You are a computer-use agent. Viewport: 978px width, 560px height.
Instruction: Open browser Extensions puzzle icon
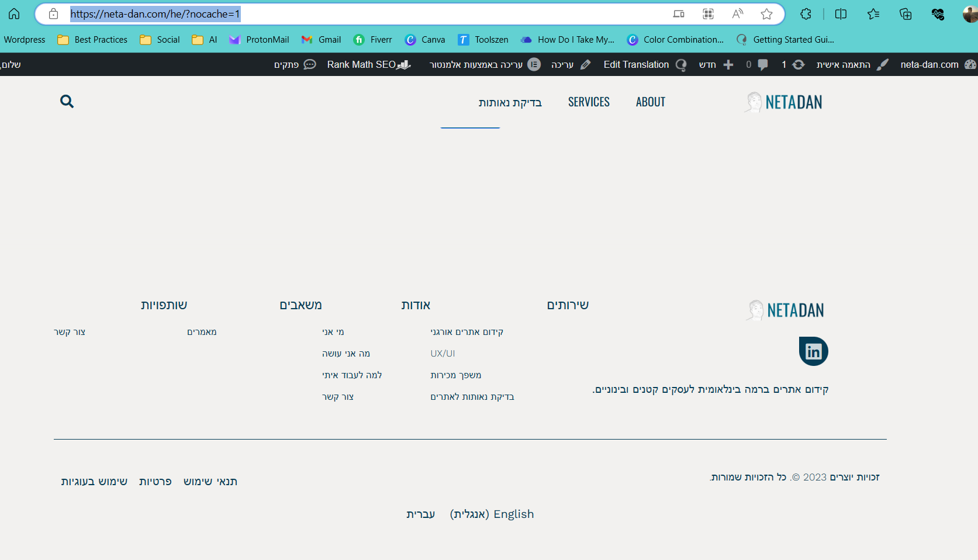(x=806, y=14)
